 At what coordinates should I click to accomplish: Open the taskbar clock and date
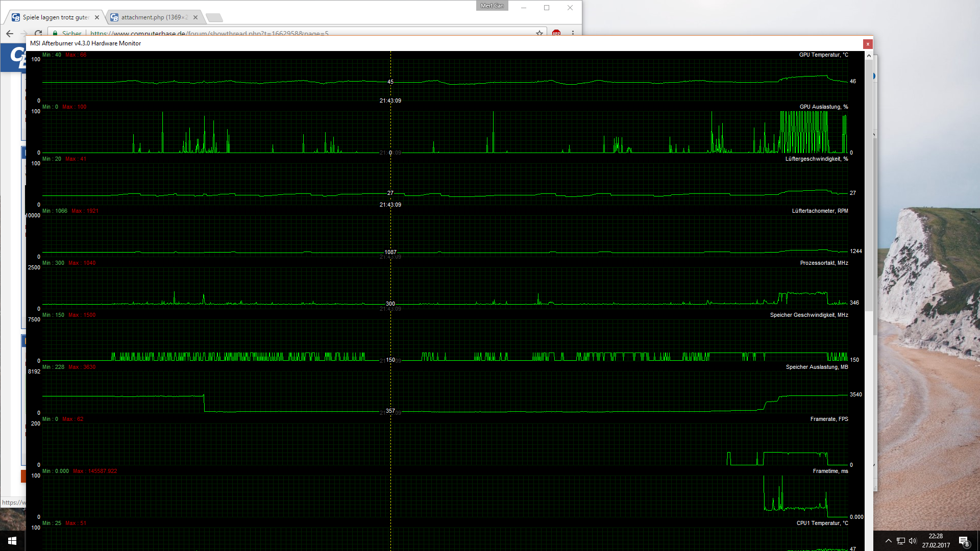[x=936, y=541]
